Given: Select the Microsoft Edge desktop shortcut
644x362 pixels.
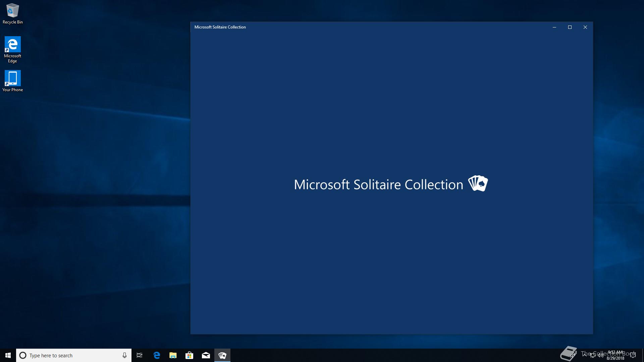Looking at the screenshot, I should (x=13, y=50).
